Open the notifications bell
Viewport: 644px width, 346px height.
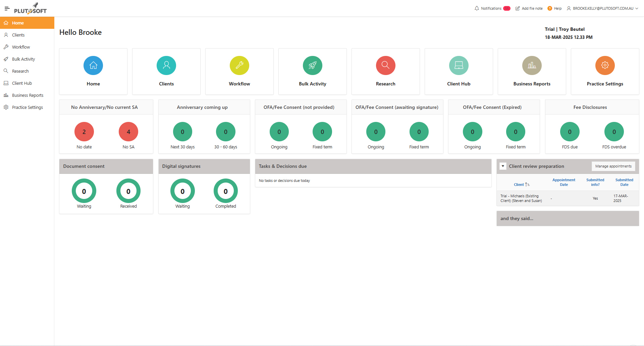477,8
